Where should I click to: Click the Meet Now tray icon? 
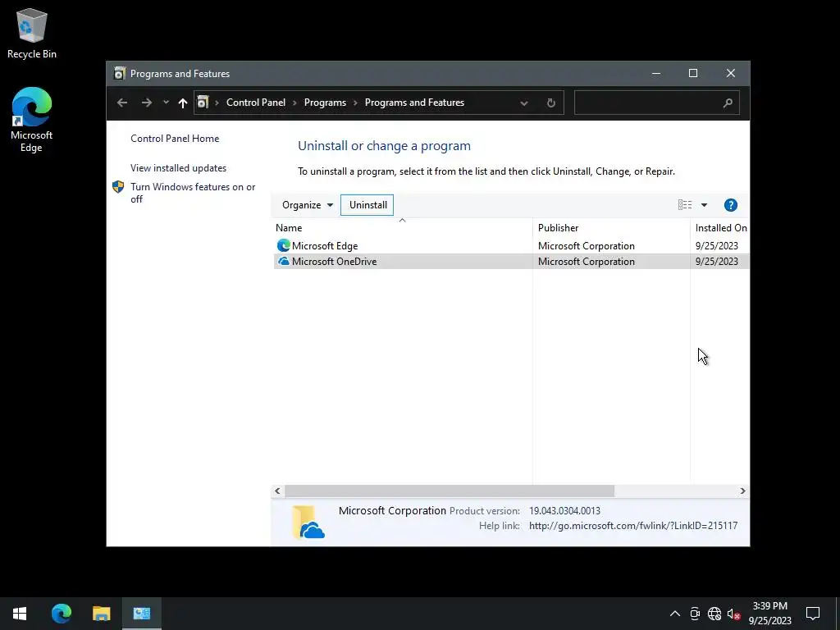tap(695, 614)
